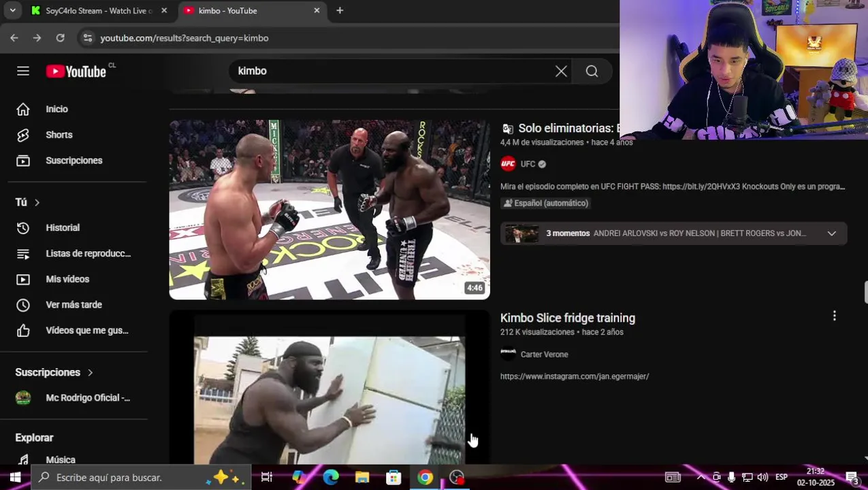Screen dimensions: 868x490
Task: Expand the Suscripciones section arrow
Action: (90, 372)
